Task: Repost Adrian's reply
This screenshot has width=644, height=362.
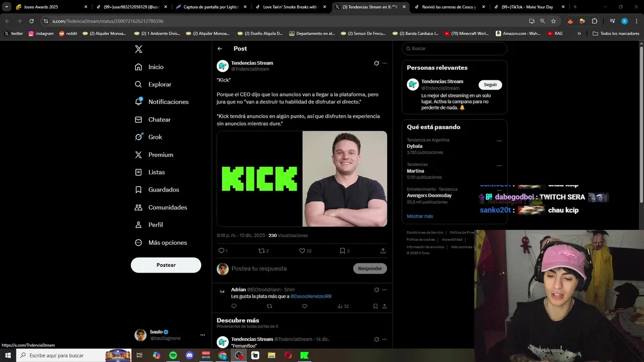Action: coord(269,306)
